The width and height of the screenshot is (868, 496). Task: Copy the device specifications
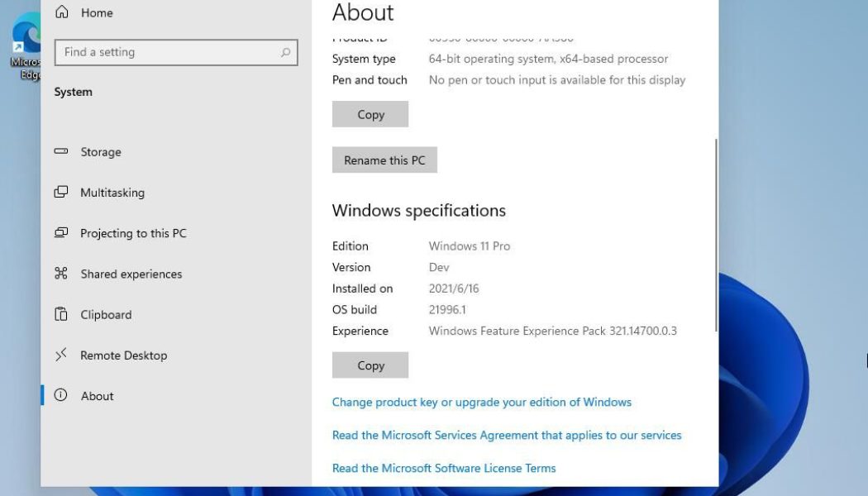click(x=370, y=113)
